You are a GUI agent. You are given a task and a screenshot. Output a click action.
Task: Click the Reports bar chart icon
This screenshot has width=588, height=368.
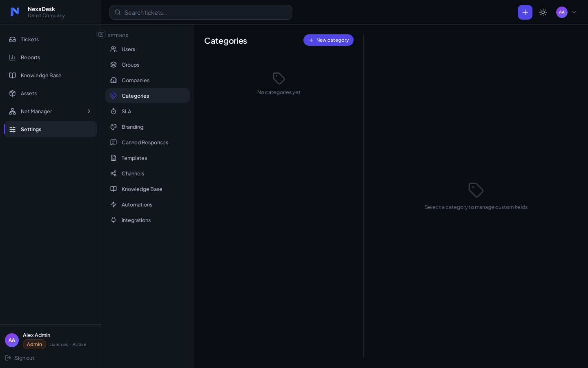click(13, 57)
